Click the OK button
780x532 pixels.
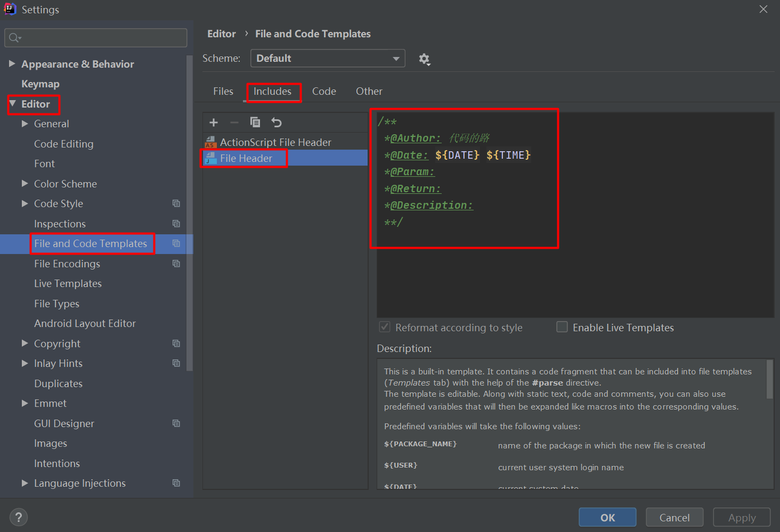click(x=607, y=518)
